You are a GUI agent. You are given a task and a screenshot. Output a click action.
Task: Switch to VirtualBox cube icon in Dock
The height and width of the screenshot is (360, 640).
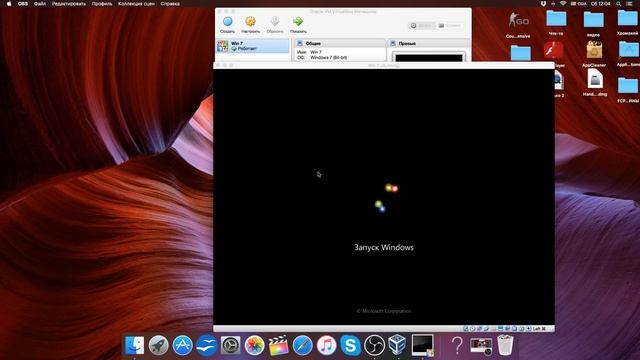397,345
